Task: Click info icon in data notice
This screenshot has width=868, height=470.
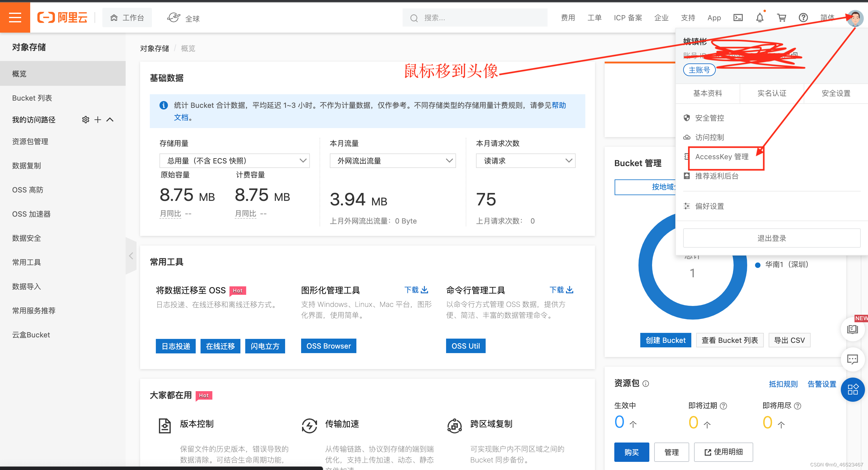Action: pos(163,105)
